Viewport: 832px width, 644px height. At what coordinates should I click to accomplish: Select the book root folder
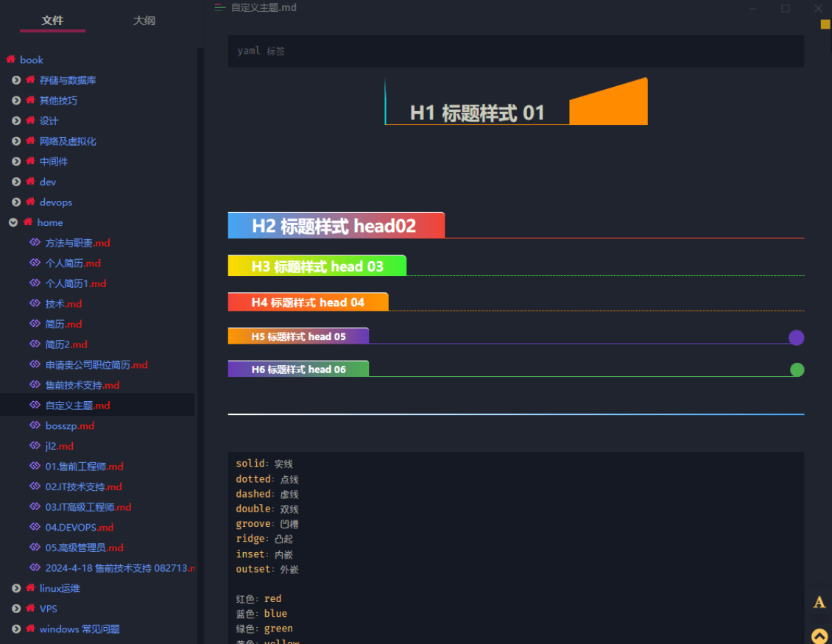tap(32, 60)
